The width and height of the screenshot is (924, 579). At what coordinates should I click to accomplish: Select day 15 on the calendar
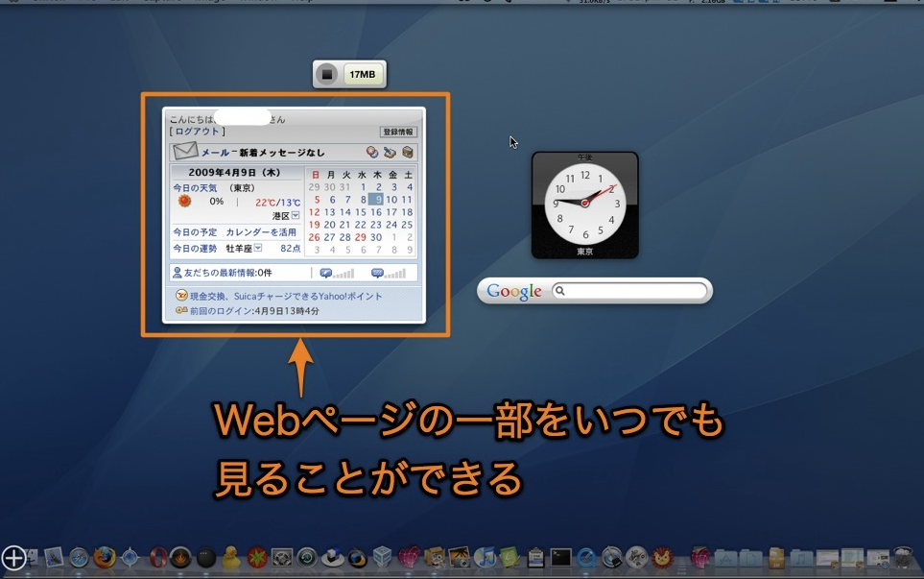point(361,212)
